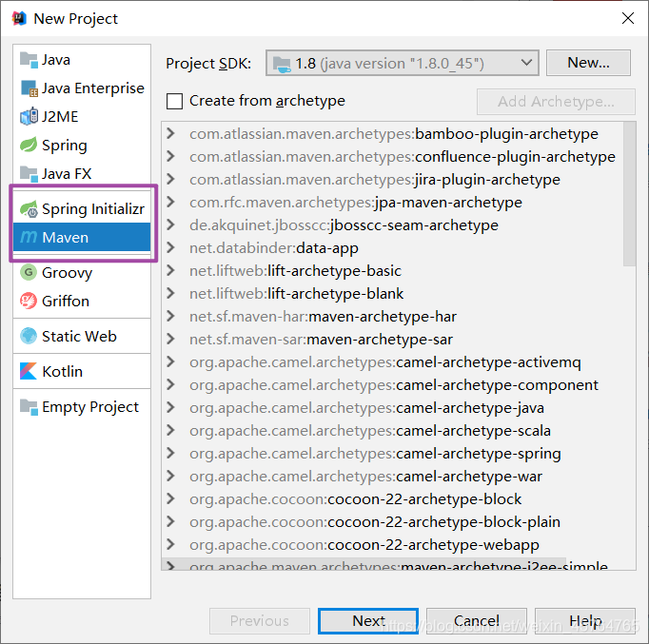The image size is (649, 644).
Task: Pick the Groovy G icon
Action: [29, 273]
